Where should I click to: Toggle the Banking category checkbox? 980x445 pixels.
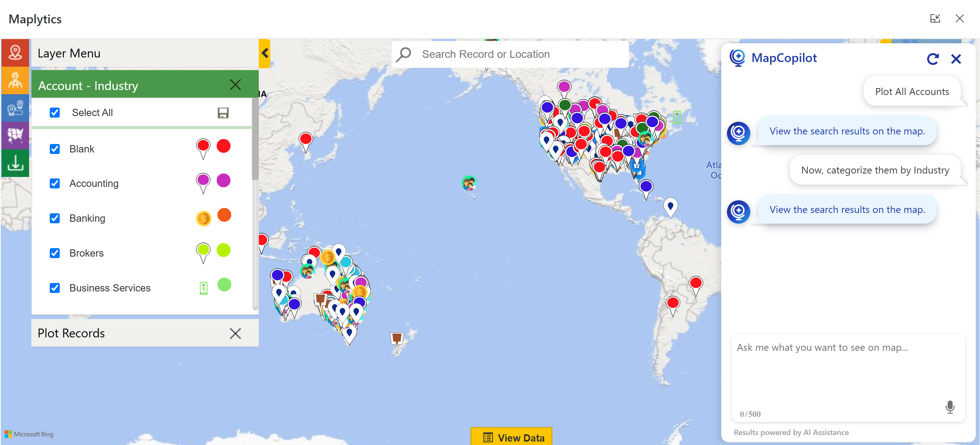click(x=55, y=218)
